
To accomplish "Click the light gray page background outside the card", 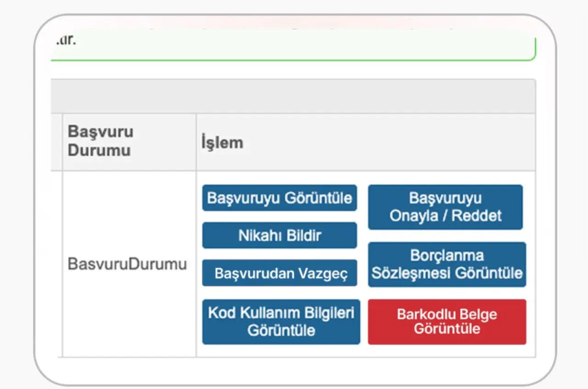I will click(x=17, y=193).
